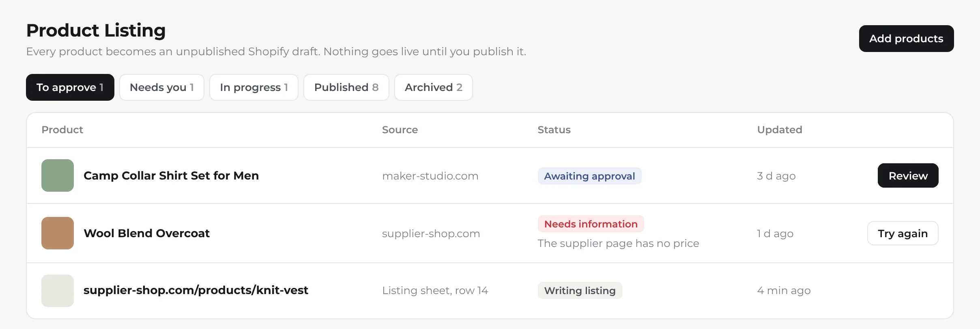980x329 pixels.
Task: Open the brown Wool Blend Overcoat thumbnail
Action: click(x=58, y=233)
